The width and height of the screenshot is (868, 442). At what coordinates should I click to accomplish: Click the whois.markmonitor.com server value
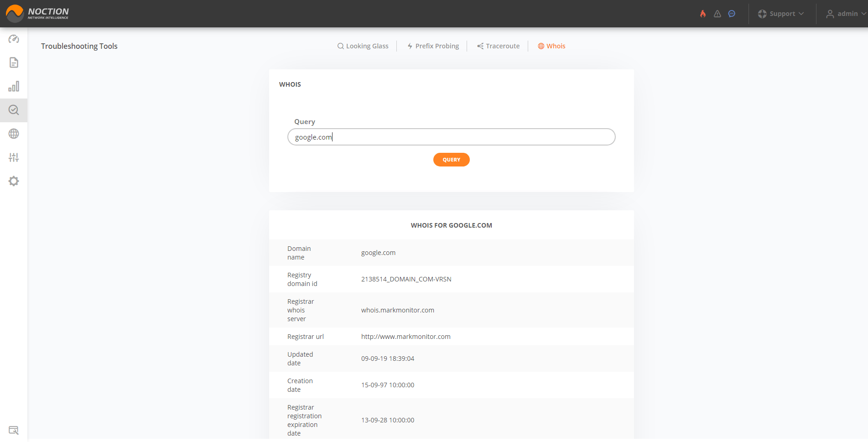[x=397, y=310]
